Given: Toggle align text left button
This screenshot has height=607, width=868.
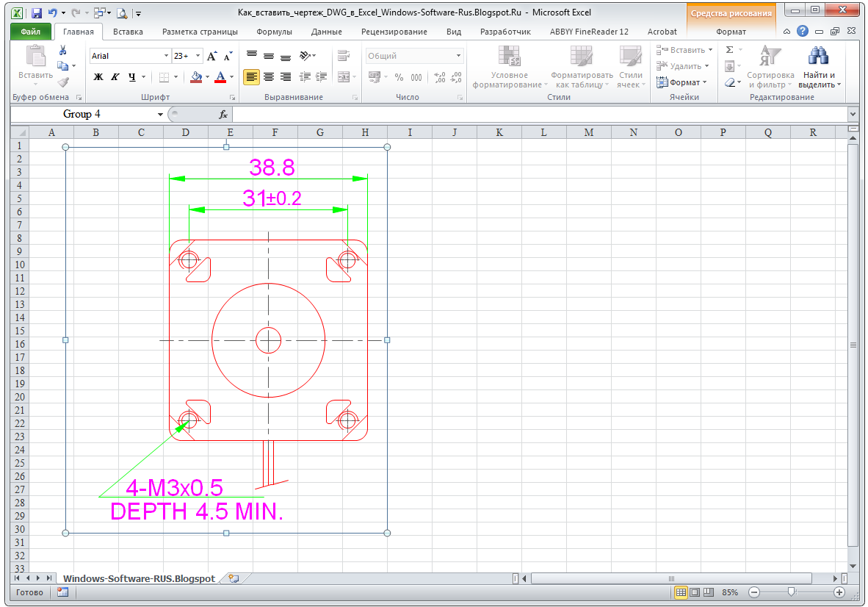Looking at the screenshot, I should [x=251, y=77].
